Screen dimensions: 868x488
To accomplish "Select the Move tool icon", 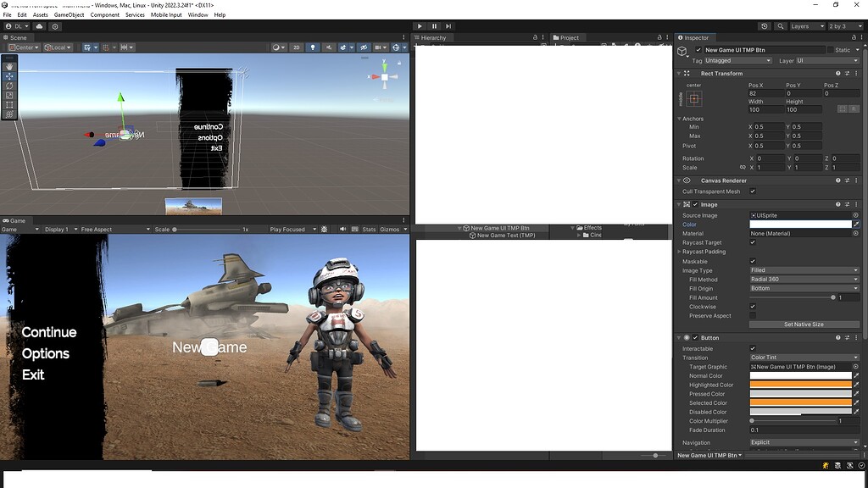I will tap(8, 77).
